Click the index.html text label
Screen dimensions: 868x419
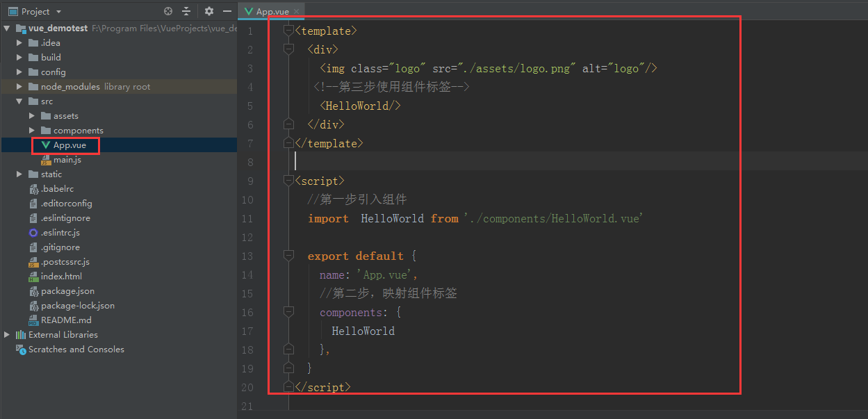click(61, 277)
